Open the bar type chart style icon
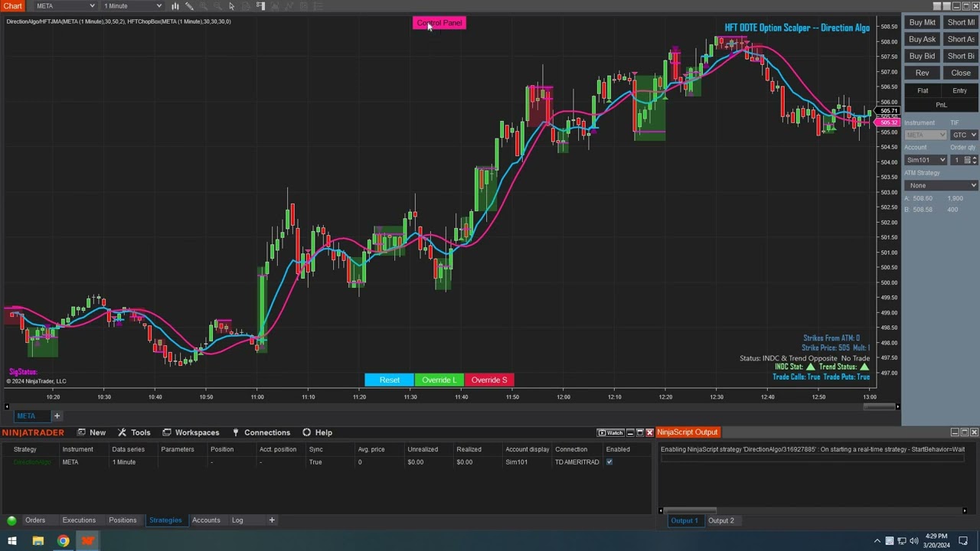 pyautogui.click(x=175, y=6)
